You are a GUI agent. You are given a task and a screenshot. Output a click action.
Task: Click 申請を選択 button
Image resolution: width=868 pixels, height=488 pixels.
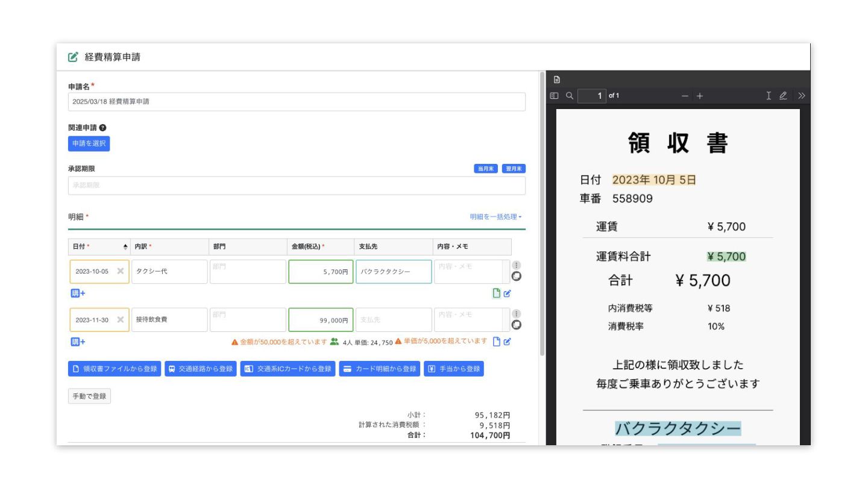tap(89, 143)
